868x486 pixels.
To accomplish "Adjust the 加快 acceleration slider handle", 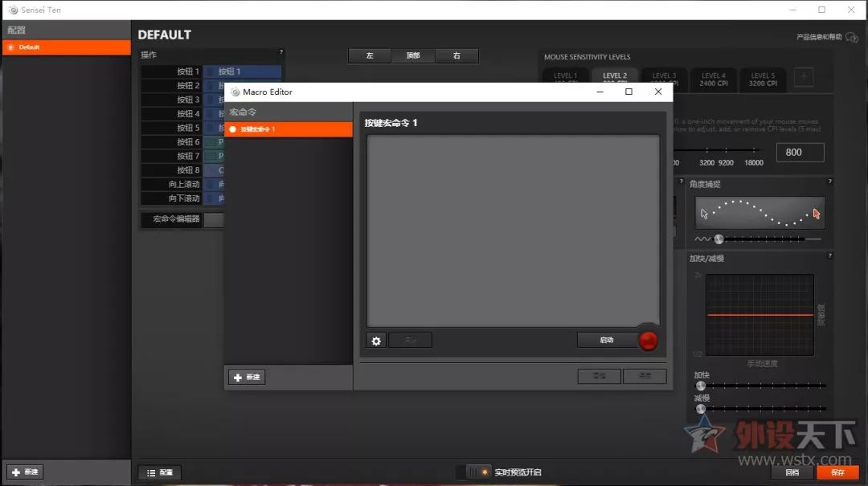I will pos(701,386).
